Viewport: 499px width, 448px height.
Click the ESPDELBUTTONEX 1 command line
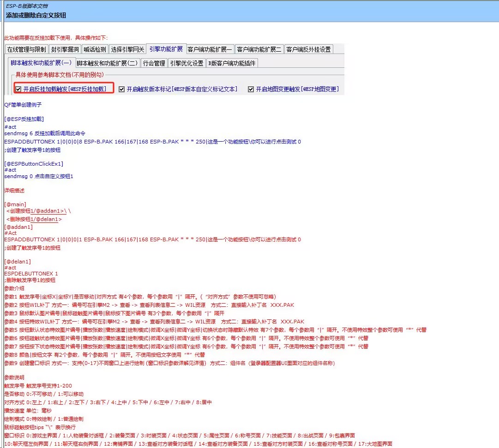pos(31,274)
